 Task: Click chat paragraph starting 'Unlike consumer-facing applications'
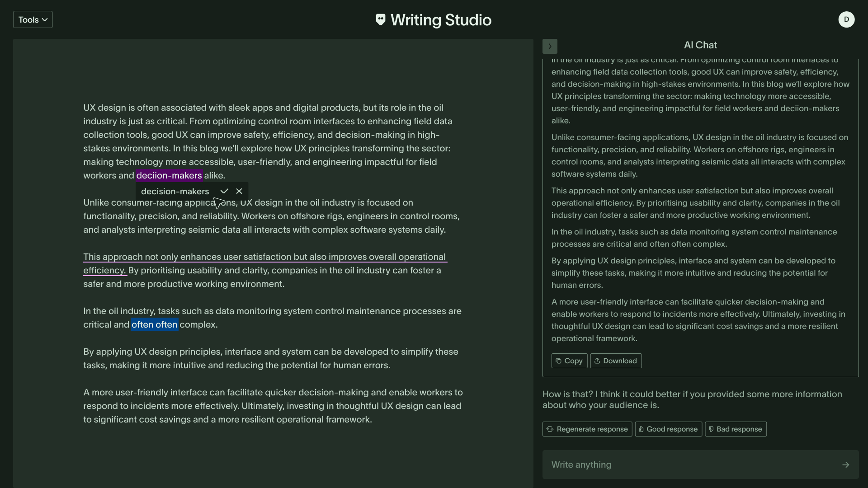700,155
